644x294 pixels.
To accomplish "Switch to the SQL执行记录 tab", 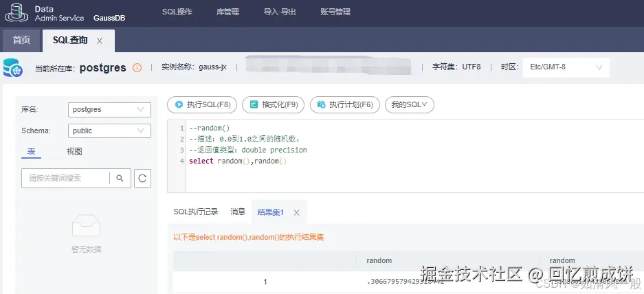I will point(195,212).
